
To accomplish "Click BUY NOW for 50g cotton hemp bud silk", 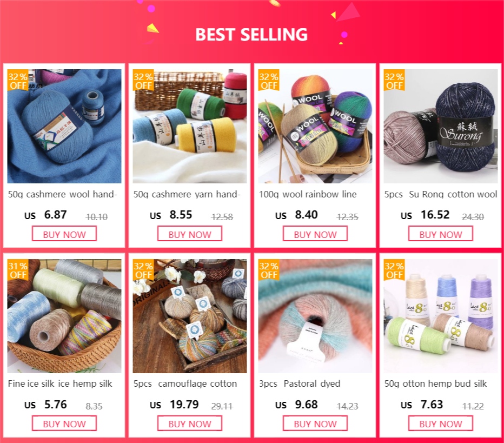I will (x=441, y=424).
